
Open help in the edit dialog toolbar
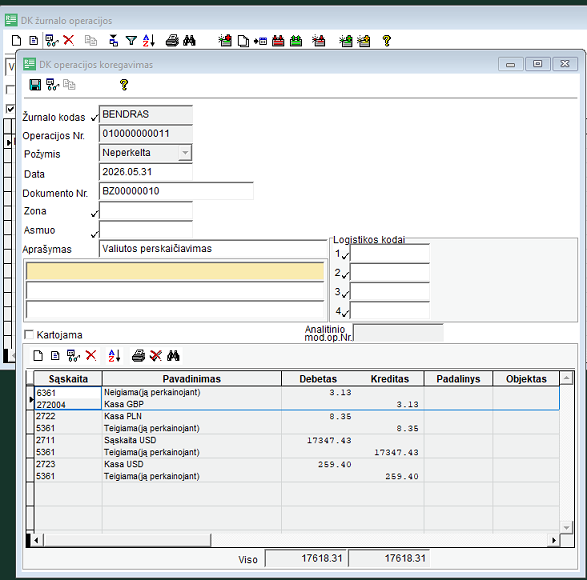pos(124,85)
